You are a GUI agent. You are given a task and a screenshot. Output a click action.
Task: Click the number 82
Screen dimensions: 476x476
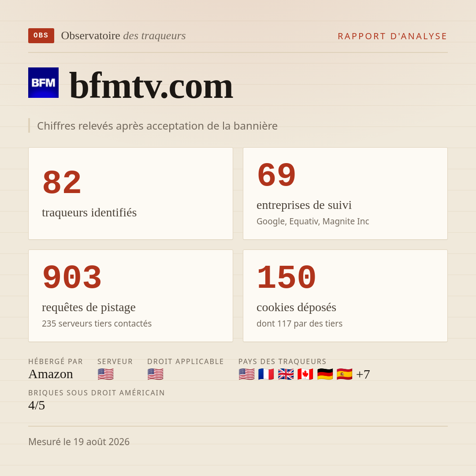(x=62, y=182)
